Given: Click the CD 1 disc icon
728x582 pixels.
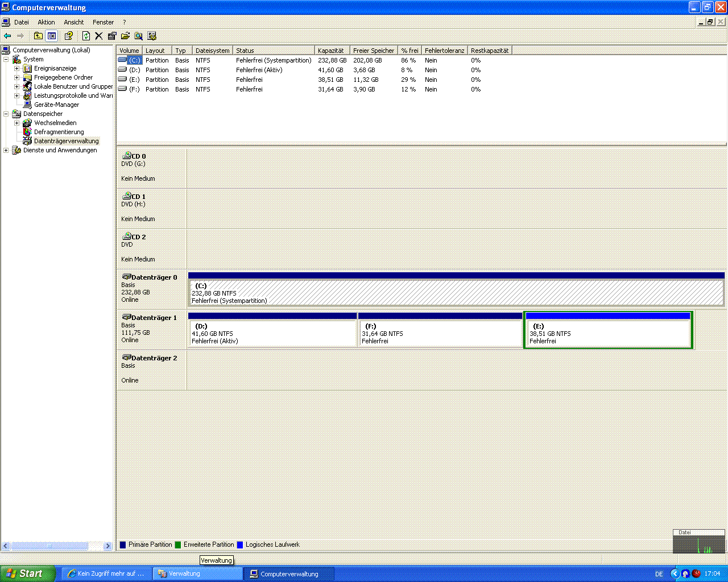Looking at the screenshot, I should (x=127, y=196).
